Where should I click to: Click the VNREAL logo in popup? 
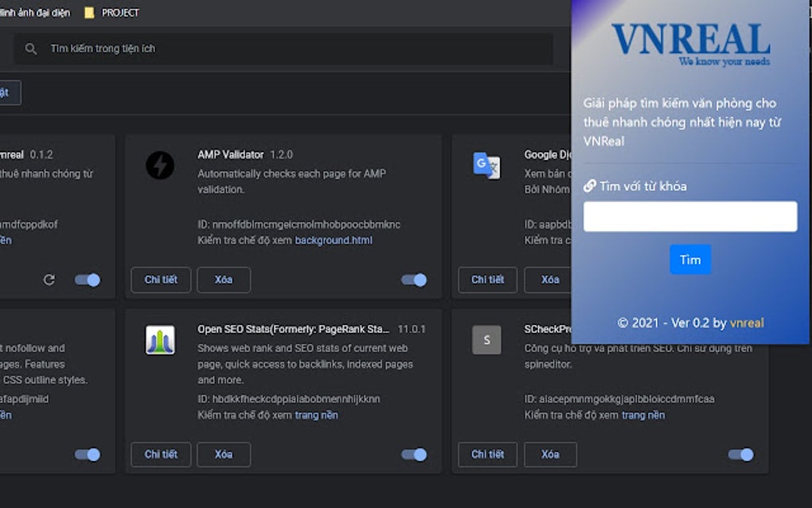point(691,45)
